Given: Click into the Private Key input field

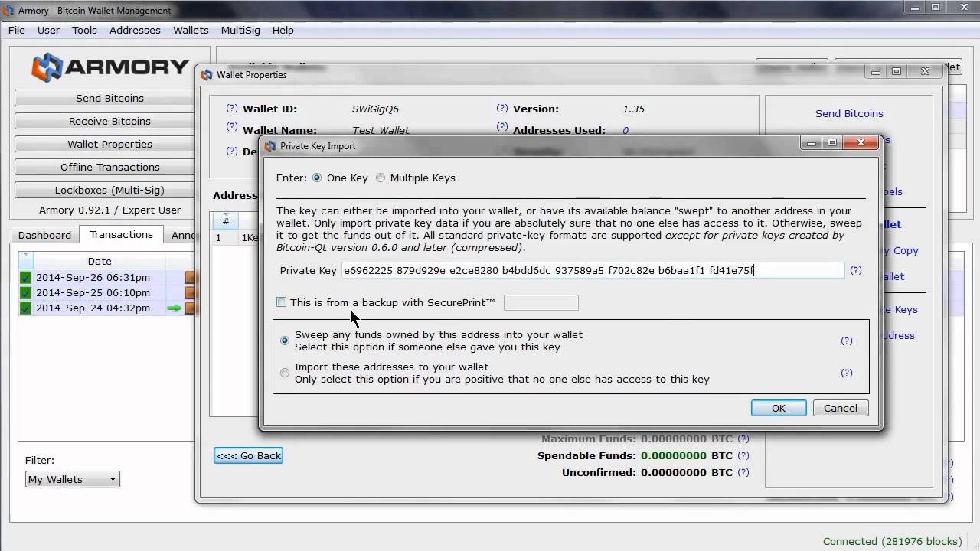Looking at the screenshot, I should click(x=593, y=270).
